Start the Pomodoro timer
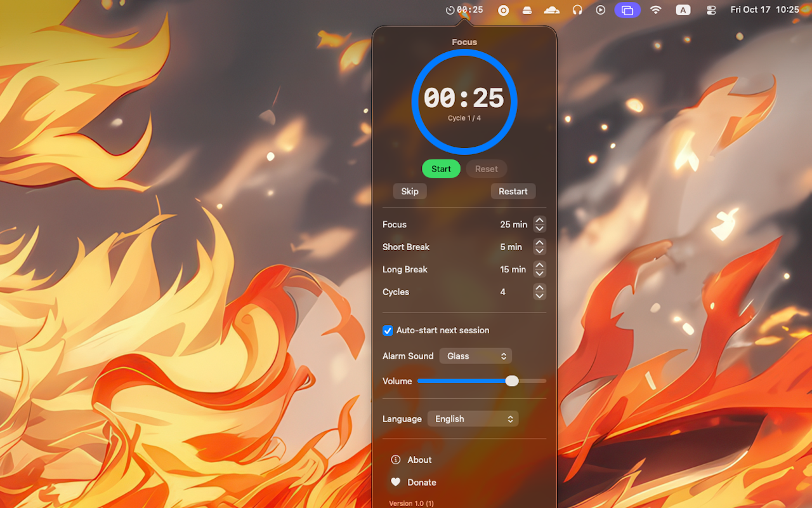Viewport: 812px width, 508px height. [x=441, y=168]
